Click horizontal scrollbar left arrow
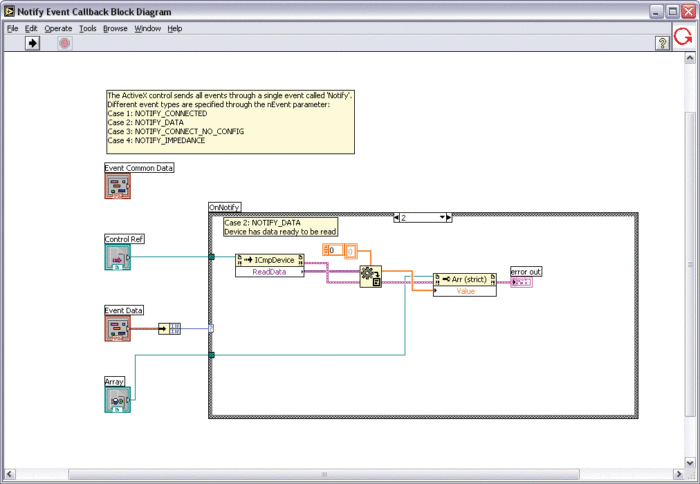Viewport: 700px width, 484px height. 9,474
